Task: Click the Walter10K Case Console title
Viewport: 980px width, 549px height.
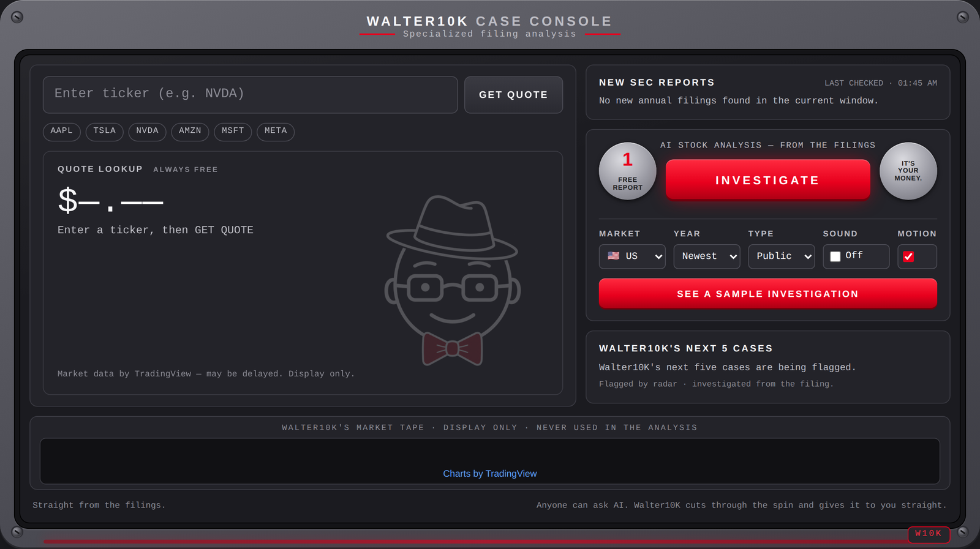Action: click(x=489, y=21)
